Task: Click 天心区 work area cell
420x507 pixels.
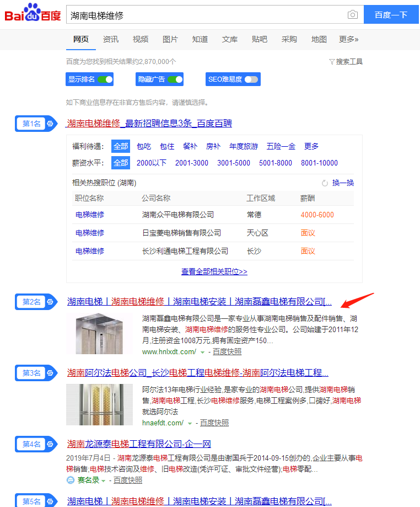Action: [x=257, y=233]
